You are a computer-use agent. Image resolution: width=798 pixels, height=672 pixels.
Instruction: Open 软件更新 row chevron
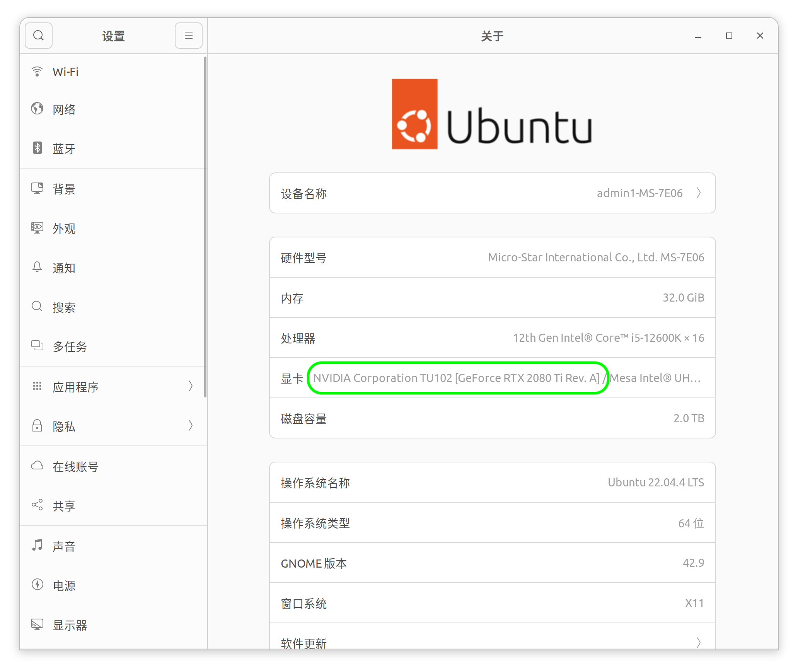pos(699,642)
